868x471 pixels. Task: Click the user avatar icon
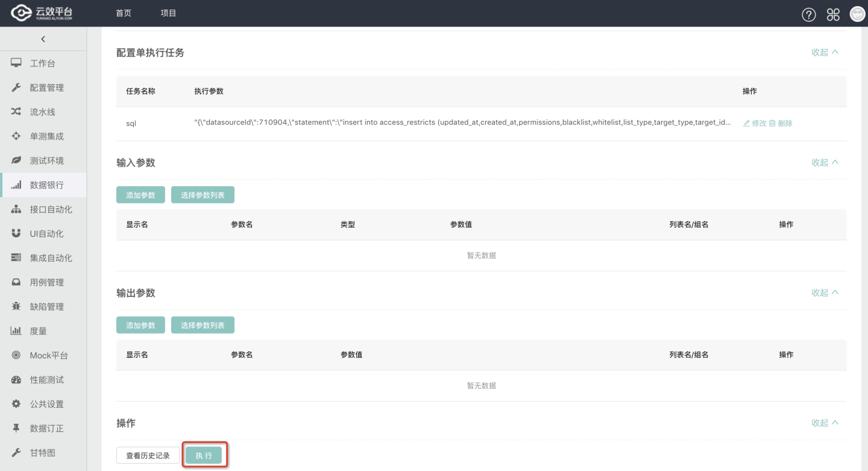tap(857, 14)
